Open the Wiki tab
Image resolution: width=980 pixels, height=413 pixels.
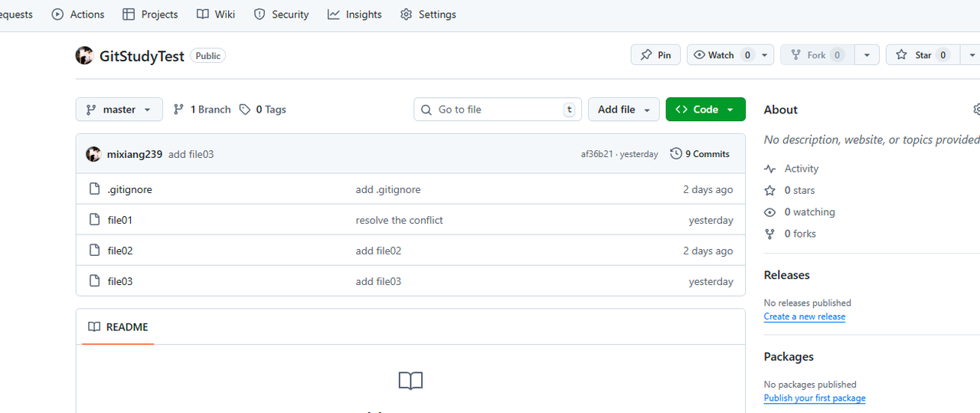216,15
